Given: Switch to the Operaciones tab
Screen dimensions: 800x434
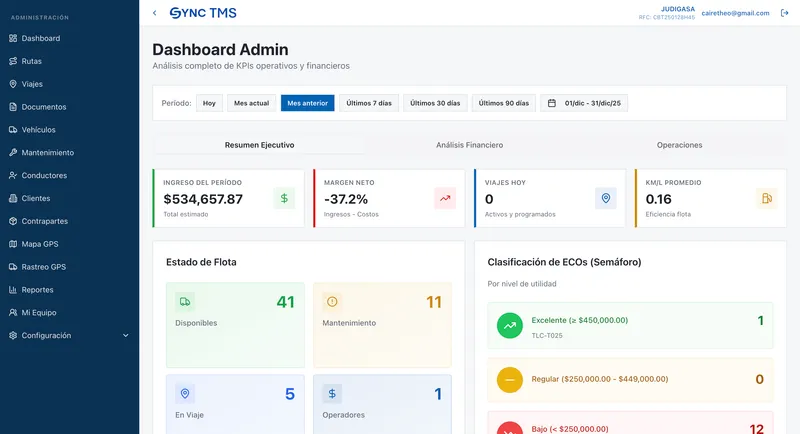Looking at the screenshot, I should (680, 145).
